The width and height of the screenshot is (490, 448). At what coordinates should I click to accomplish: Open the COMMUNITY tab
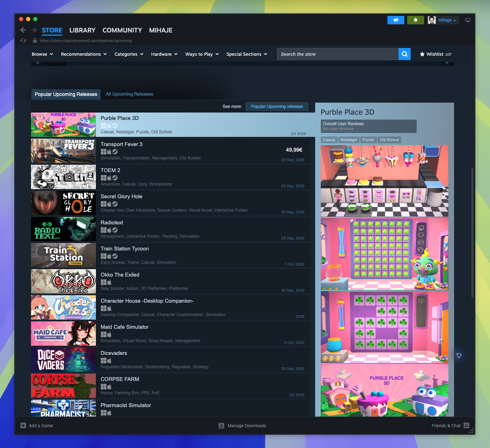pos(122,30)
